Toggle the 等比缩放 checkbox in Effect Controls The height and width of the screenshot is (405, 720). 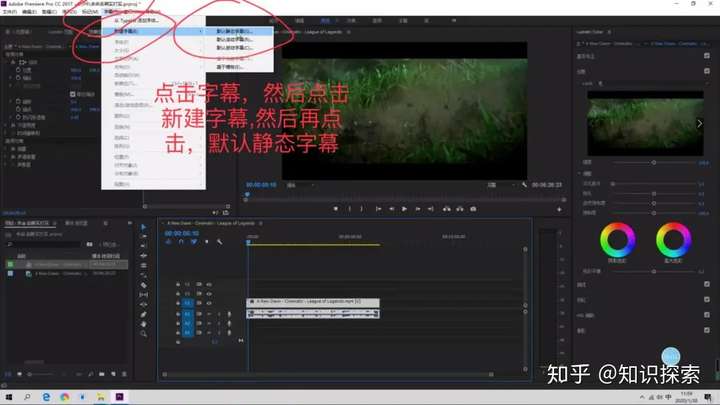coord(73,94)
